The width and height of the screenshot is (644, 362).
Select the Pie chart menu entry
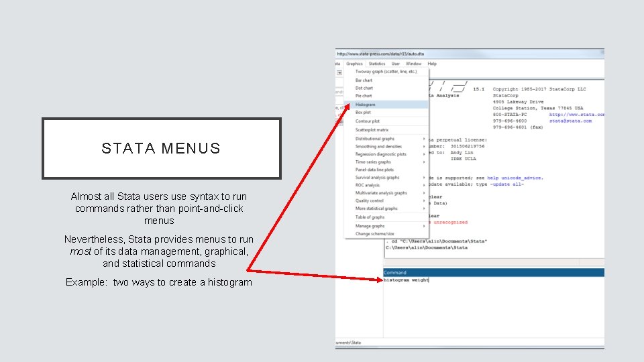coord(386,96)
